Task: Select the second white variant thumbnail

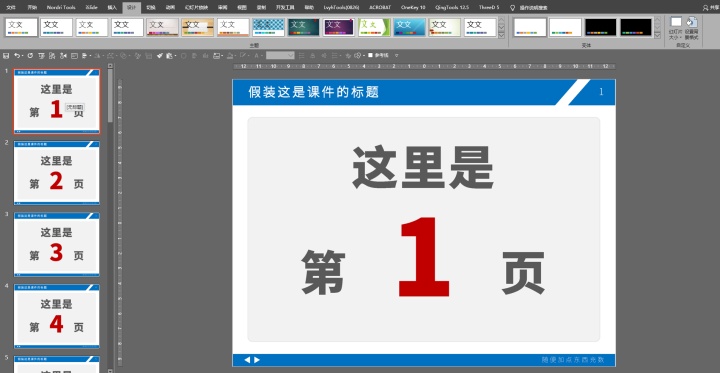Action: point(565,27)
